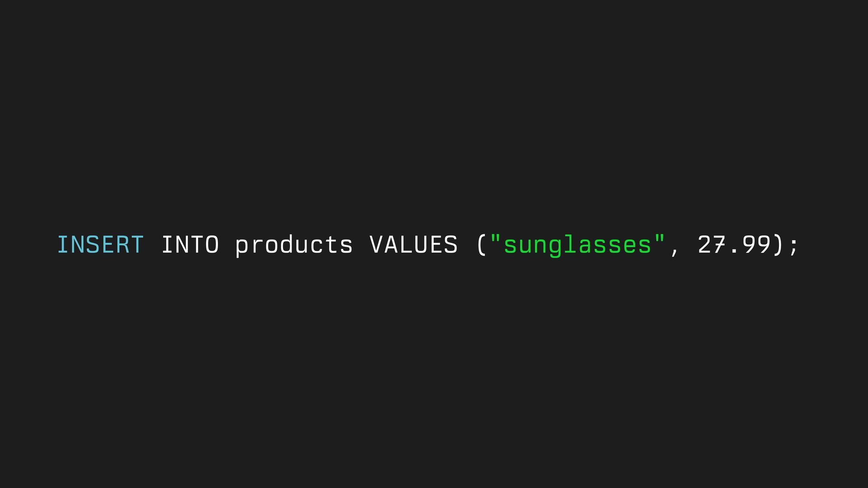
Task: Click the decimal point in 27.99
Action: [x=734, y=251]
